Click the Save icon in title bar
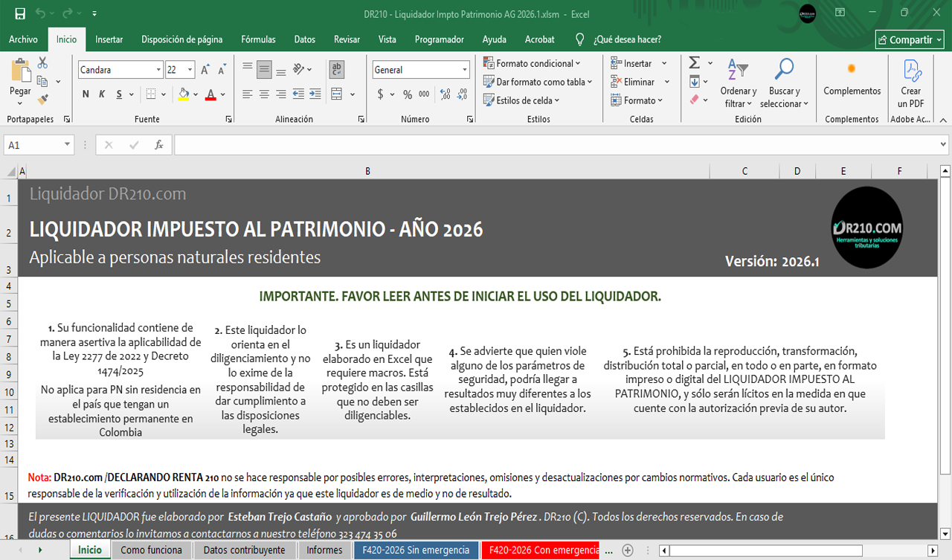Image resolution: width=952 pixels, height=560 pixels. [x=20, y=13]
